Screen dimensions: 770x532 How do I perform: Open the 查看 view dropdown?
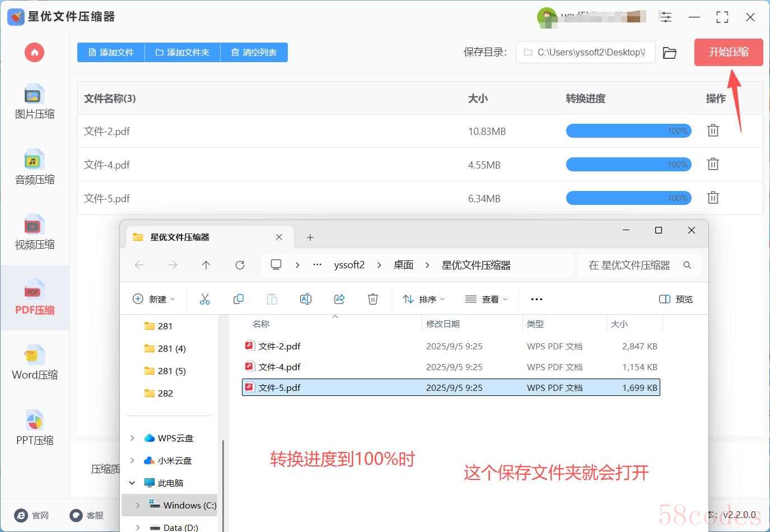486,299
